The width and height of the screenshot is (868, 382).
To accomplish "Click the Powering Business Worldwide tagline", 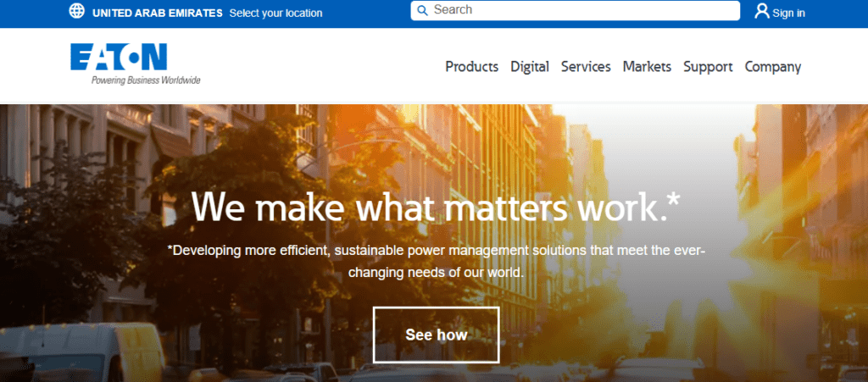I will tap(146, 80).
